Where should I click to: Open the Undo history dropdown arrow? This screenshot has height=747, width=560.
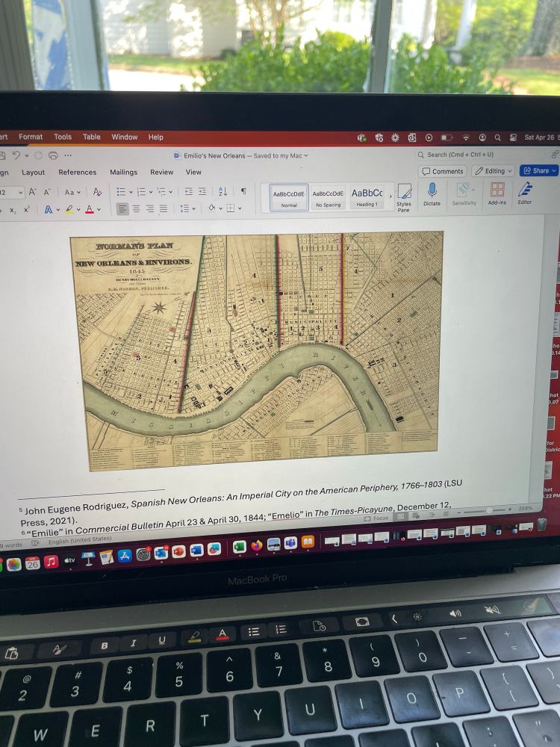[27, 155]
